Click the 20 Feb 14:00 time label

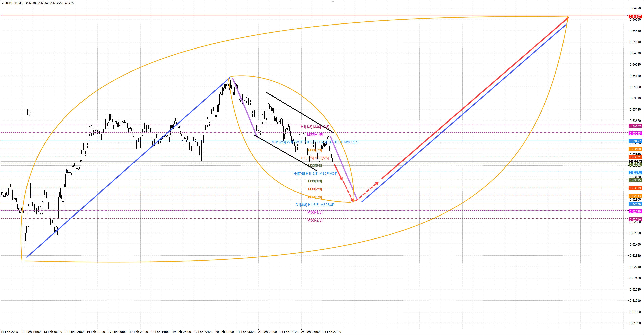click(x=224, y=332)
